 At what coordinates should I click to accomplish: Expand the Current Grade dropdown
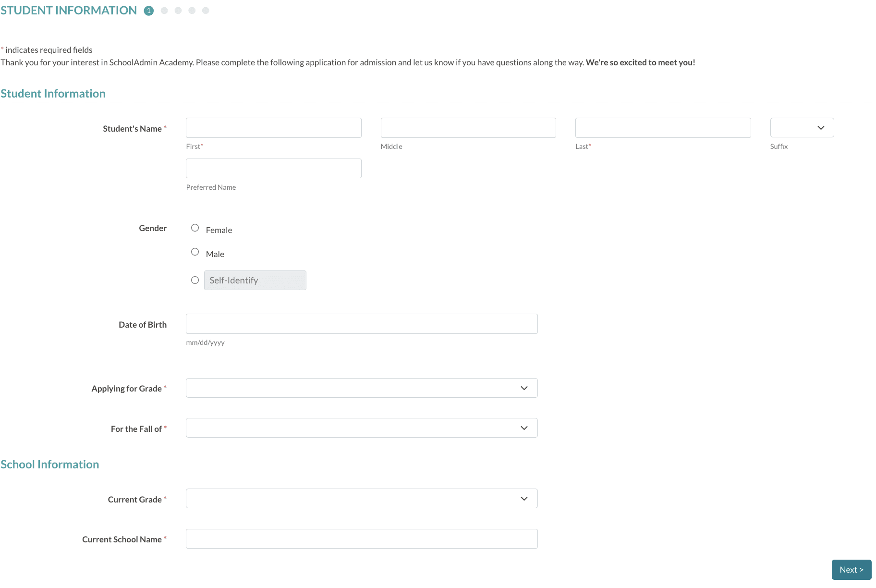pos(362,499)
